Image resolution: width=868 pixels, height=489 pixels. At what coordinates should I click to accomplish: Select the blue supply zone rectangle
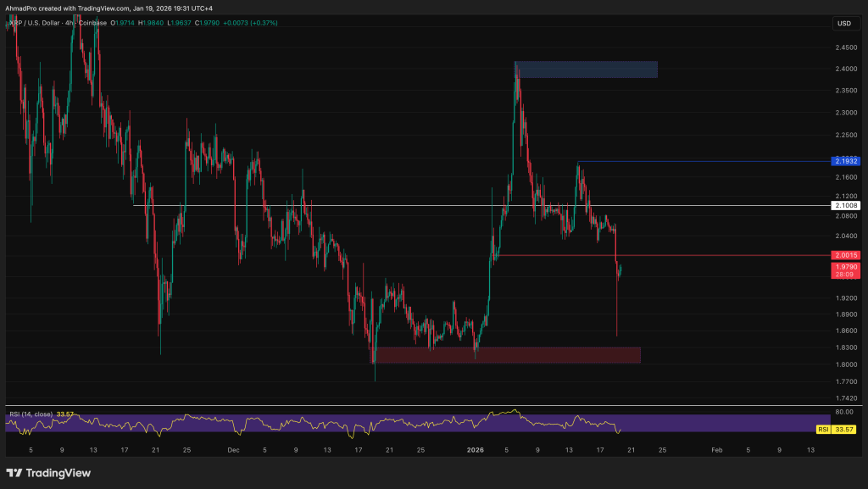tap(585, 69)
